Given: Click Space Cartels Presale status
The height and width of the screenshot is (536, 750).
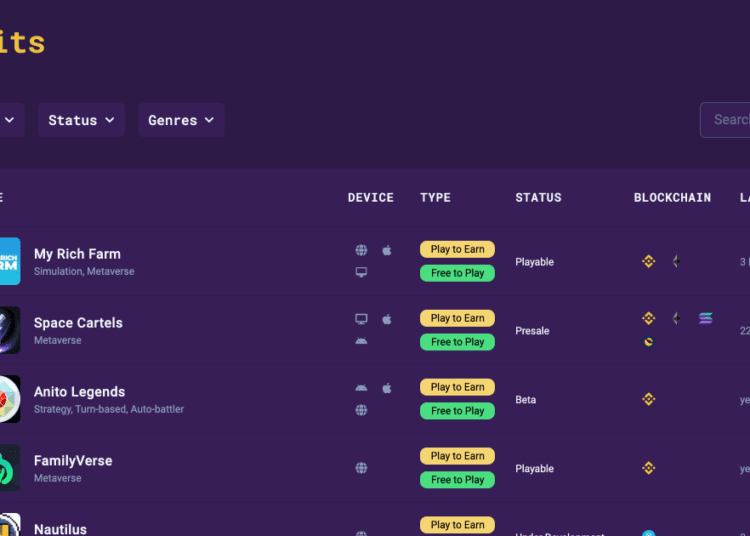Looking at the screenshot, I should pos(532,331).
